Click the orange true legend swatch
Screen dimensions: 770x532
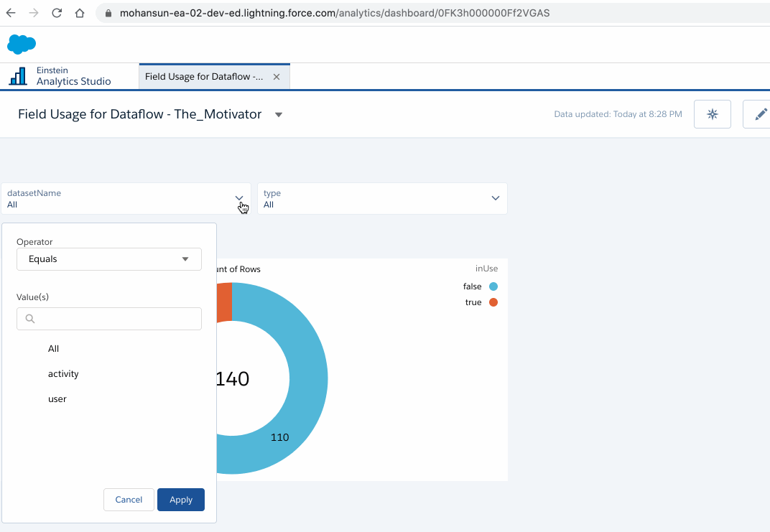pos(493,302)
